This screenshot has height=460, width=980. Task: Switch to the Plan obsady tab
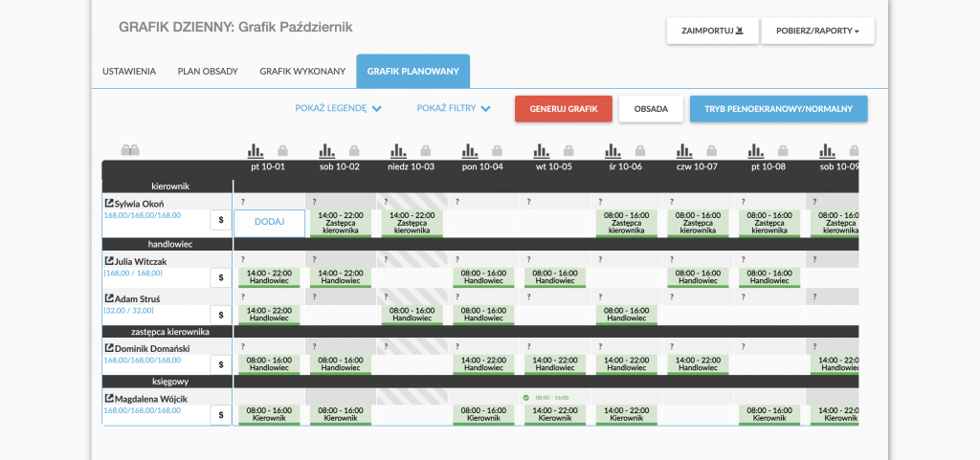click(208, 72)
